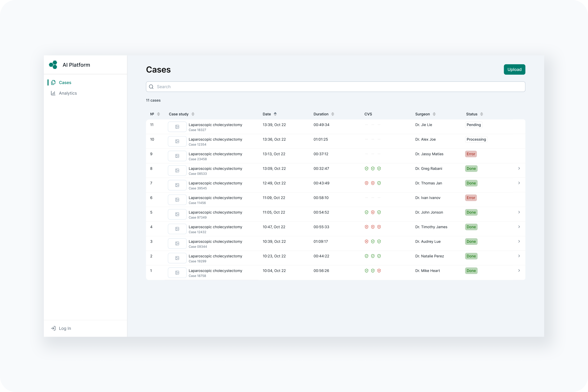Sort by Status column arrows
Image resolution: width=588 pixels, height=392 pixels.
(x=481, y=114)
